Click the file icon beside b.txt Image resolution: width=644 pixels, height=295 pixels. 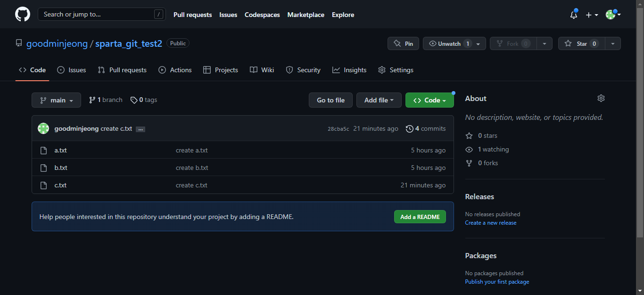[x=43, y=168]
